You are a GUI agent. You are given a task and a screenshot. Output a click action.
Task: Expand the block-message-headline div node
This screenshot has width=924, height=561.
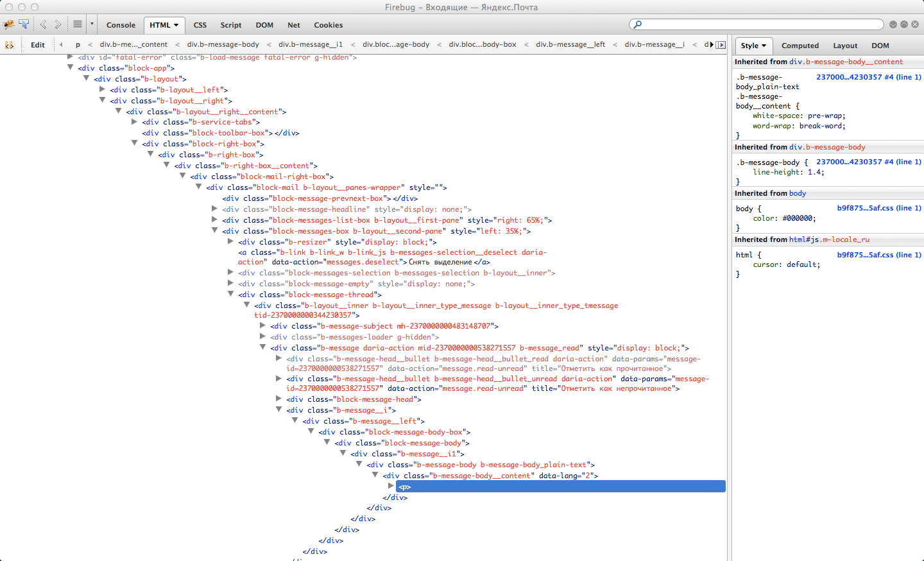point(214,209)
